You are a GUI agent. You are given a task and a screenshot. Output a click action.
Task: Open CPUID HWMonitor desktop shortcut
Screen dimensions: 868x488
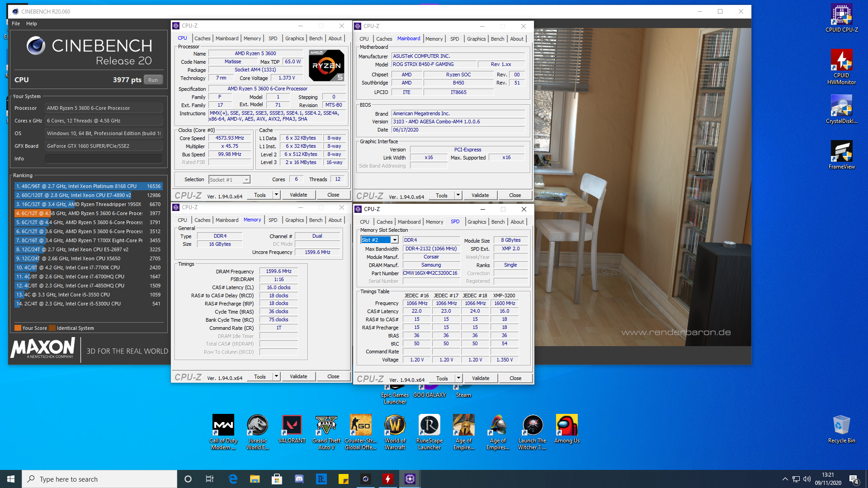pyautogui.click(x=841, y=67)
